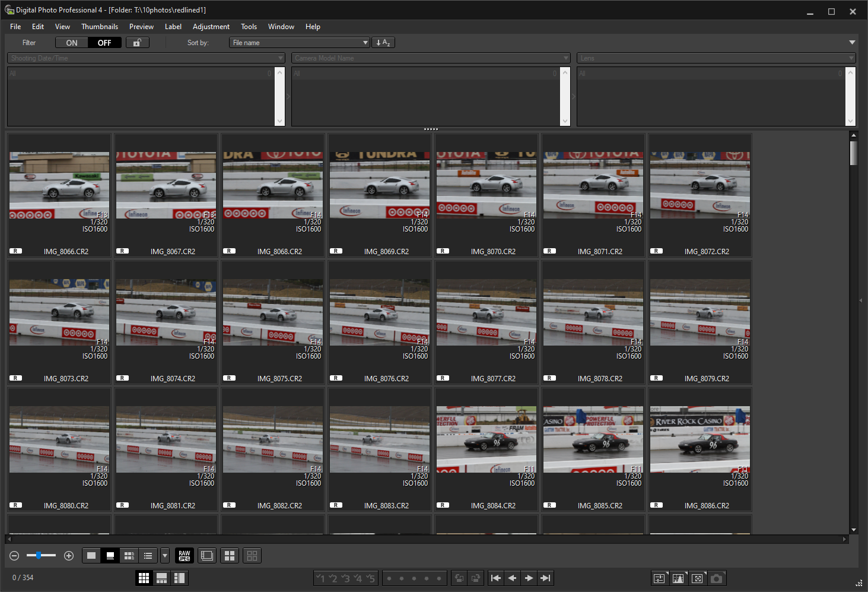Open the tool palette sliders icon
The image size is (868, 592).
[x=659, y=578]
